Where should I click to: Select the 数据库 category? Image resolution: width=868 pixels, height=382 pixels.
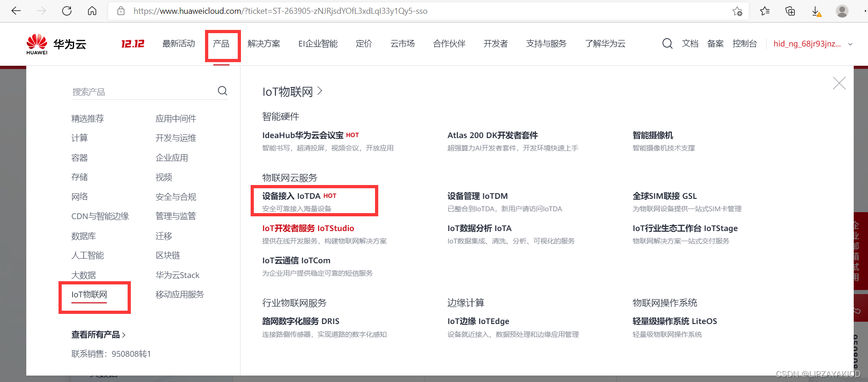[x=84, y=236]
